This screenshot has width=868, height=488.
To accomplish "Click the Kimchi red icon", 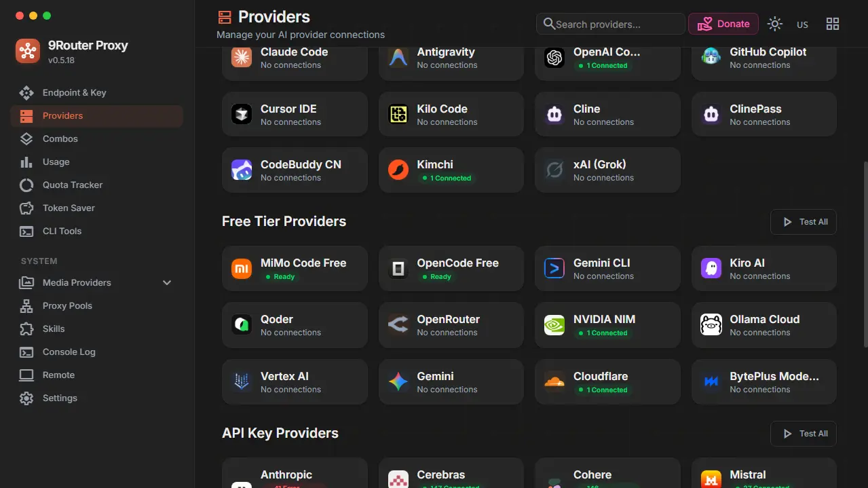I will click(x=398, y=170).
